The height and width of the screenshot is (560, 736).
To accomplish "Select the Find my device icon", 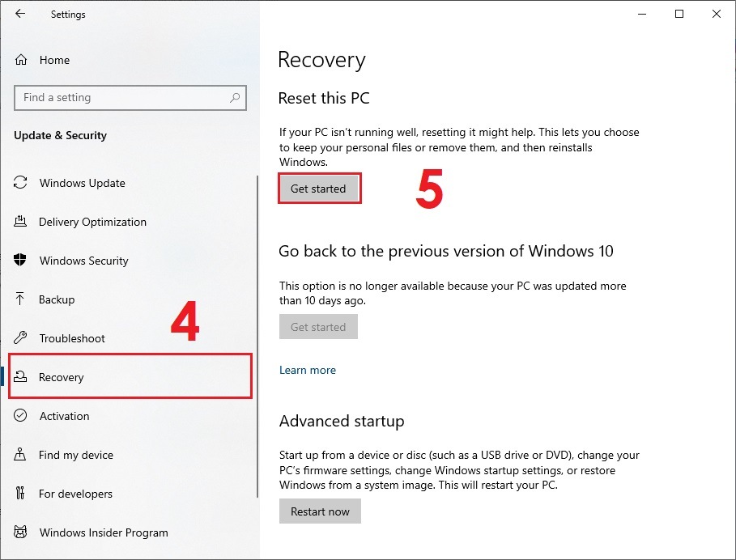I will (20, 455).
